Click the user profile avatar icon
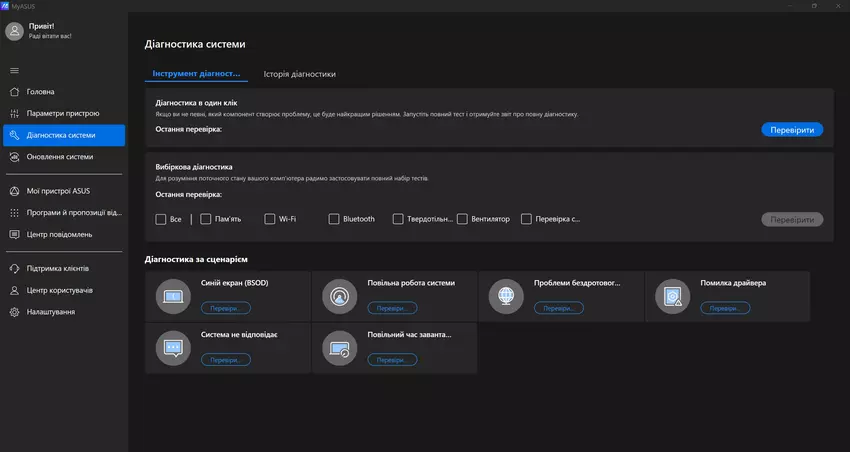 [14, 31]
